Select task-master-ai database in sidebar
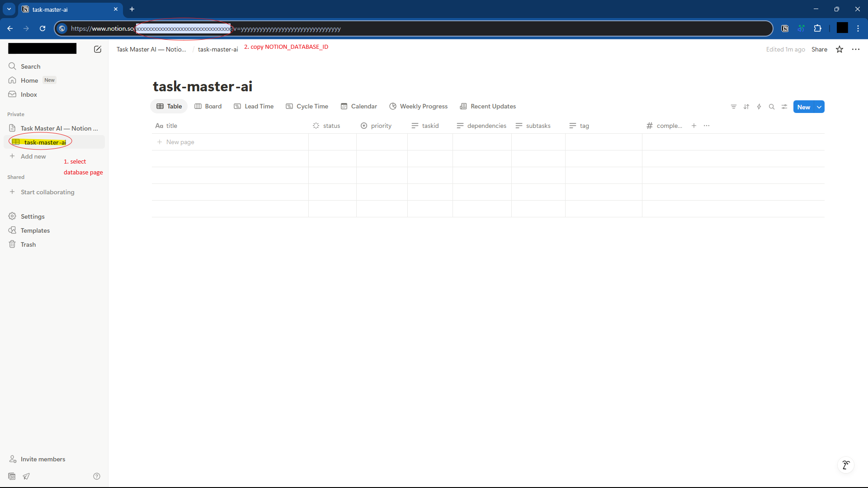Screen dimensions: 868x488 click(x=45, y=142)
